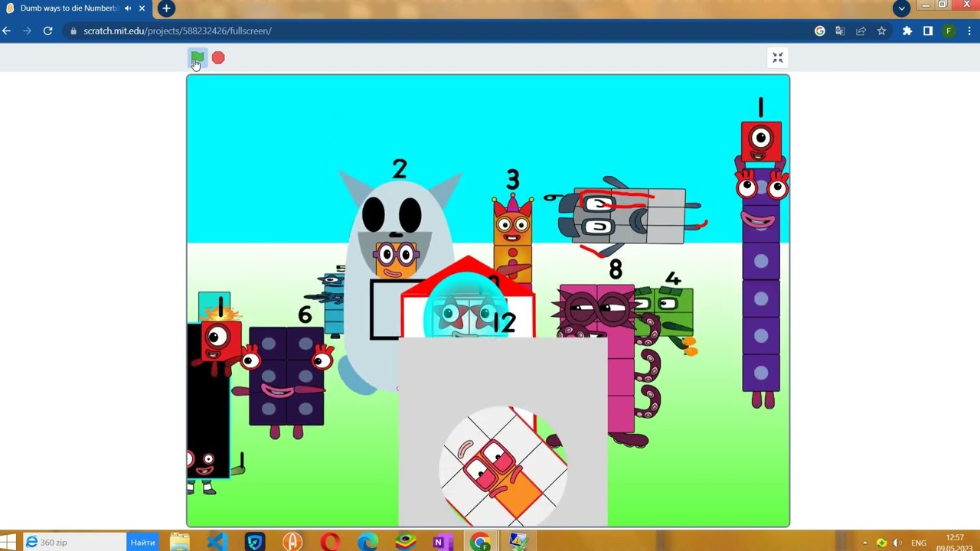Click the green tray icon beside the volume speaker

click(882, 543)
